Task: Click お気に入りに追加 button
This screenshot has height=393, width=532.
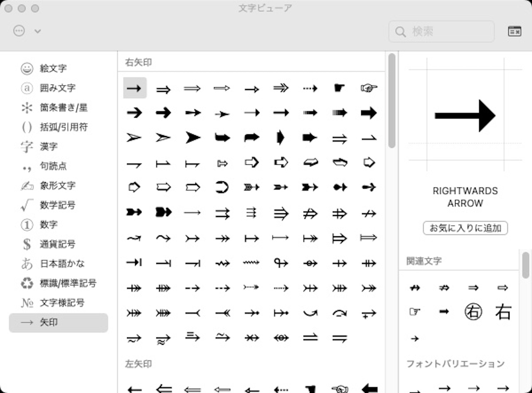Action: [x=465, y=228]
